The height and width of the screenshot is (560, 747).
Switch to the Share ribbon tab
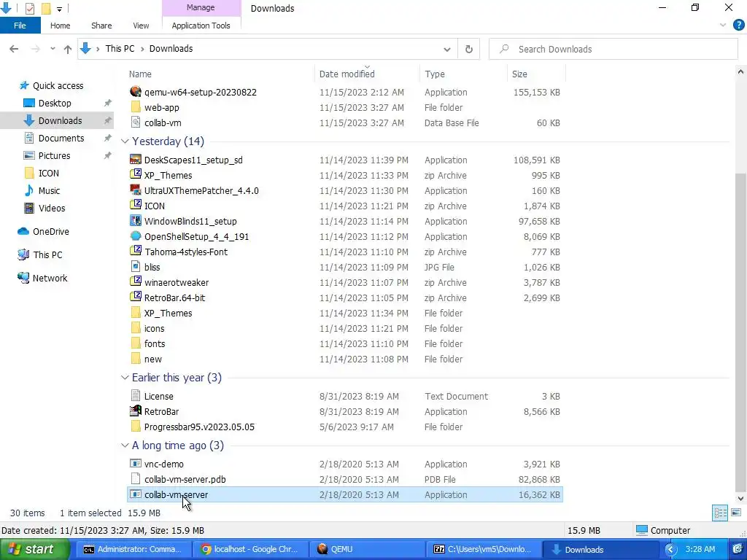[101, 26]
